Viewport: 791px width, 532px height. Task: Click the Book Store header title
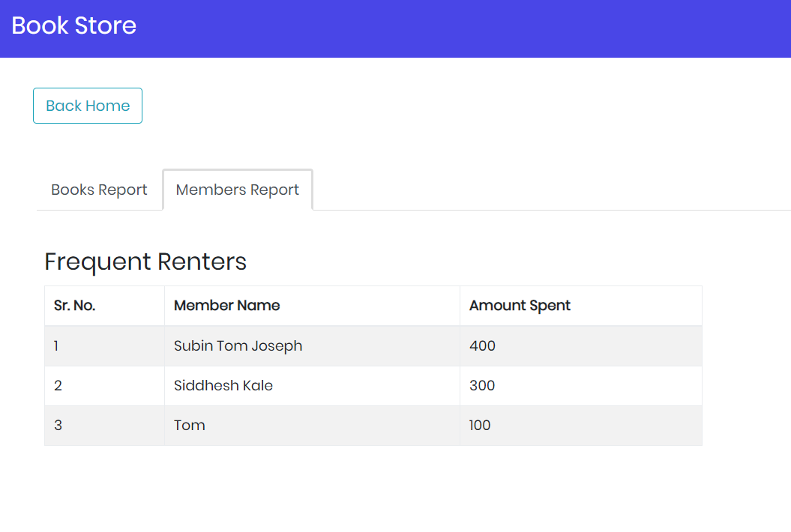coord(73,25)
